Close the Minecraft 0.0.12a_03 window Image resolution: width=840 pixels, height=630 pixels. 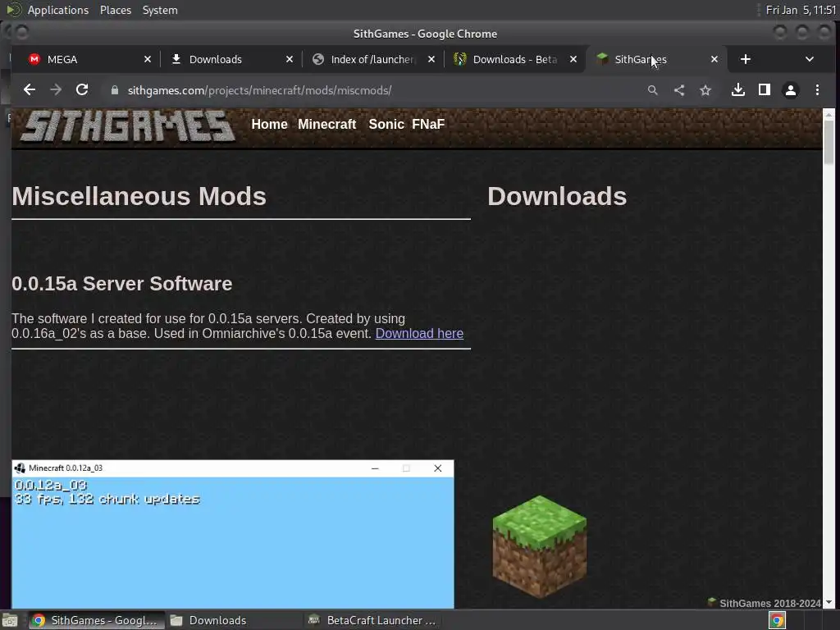point(438,468)
